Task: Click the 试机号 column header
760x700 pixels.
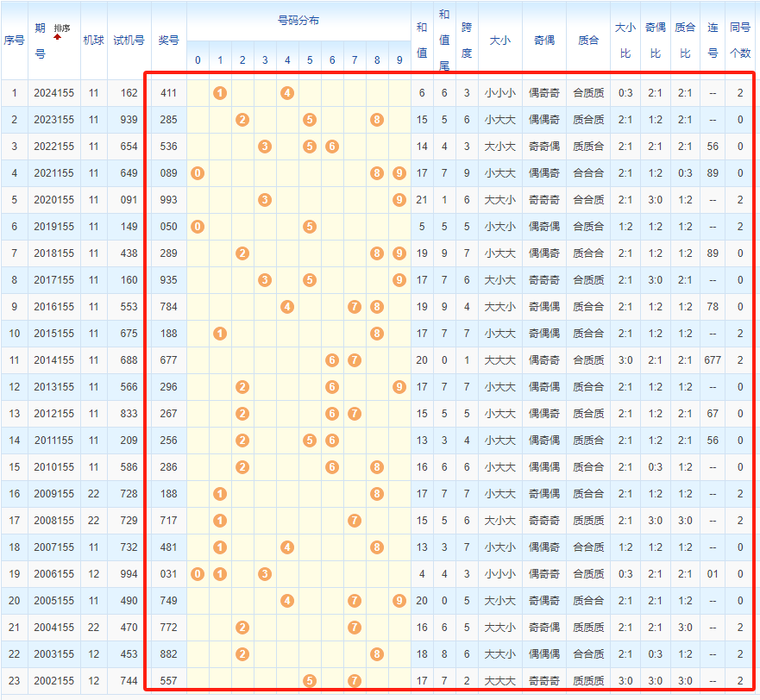Action: (129, 40)
